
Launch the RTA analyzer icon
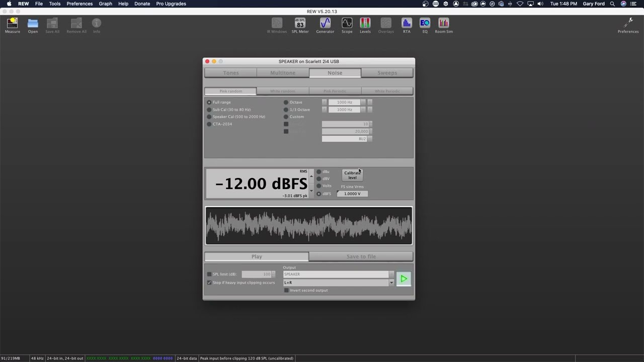[x=407, y=24]
